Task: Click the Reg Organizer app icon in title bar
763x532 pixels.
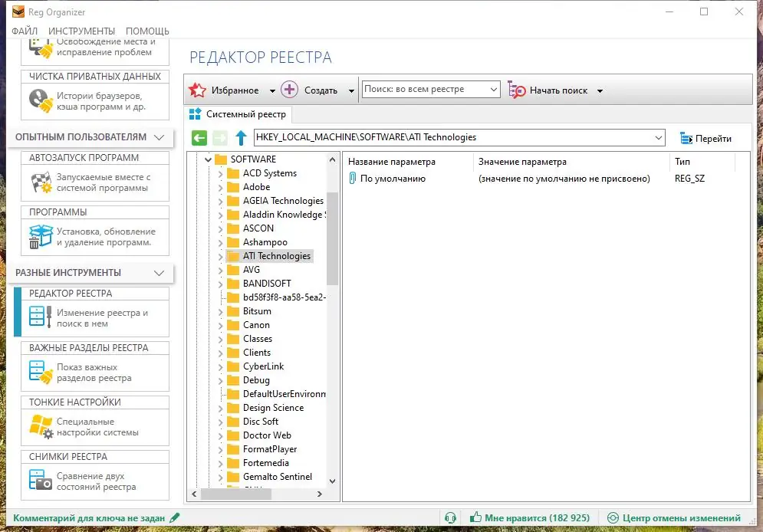Action: [18, 11]
